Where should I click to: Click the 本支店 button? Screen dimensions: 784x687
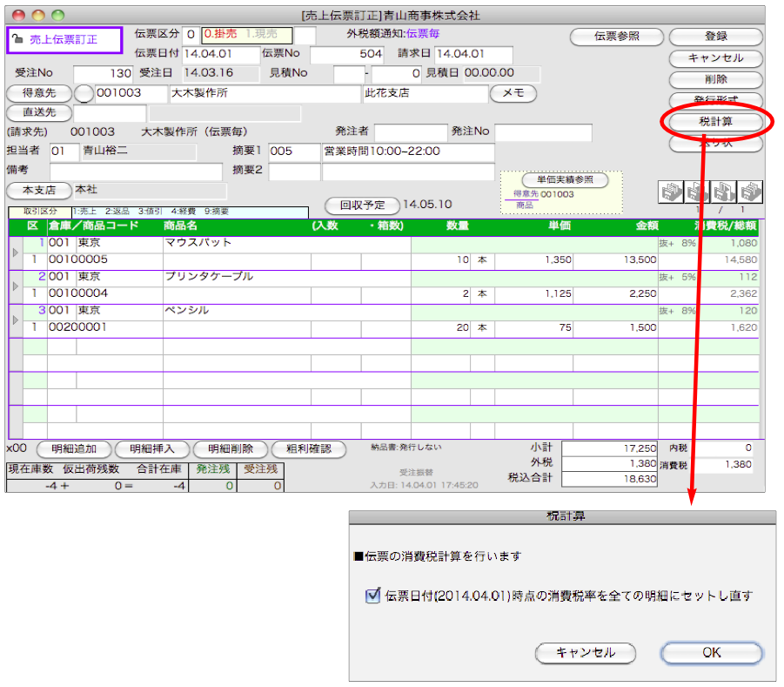[x=39, y=191]
